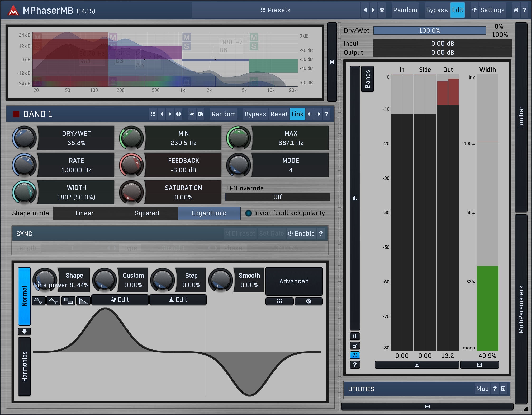Viewport: 532px width, 415px height.
Task: Open the LFO override selector
Action: tap(277, 197)
